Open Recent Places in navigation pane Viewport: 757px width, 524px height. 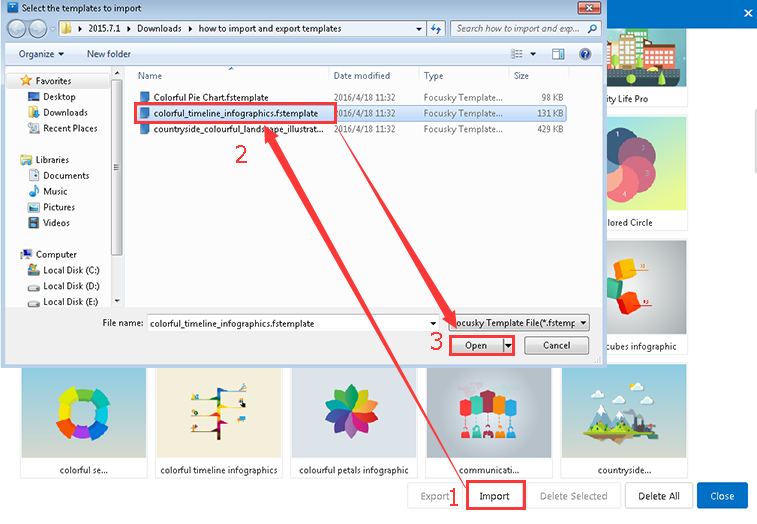click(x=63, y=128)
